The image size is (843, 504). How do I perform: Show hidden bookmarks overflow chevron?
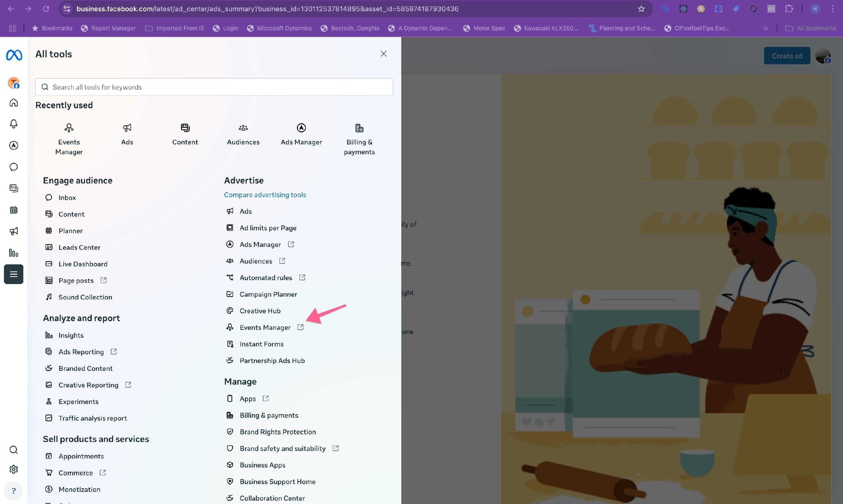[765, 28]
